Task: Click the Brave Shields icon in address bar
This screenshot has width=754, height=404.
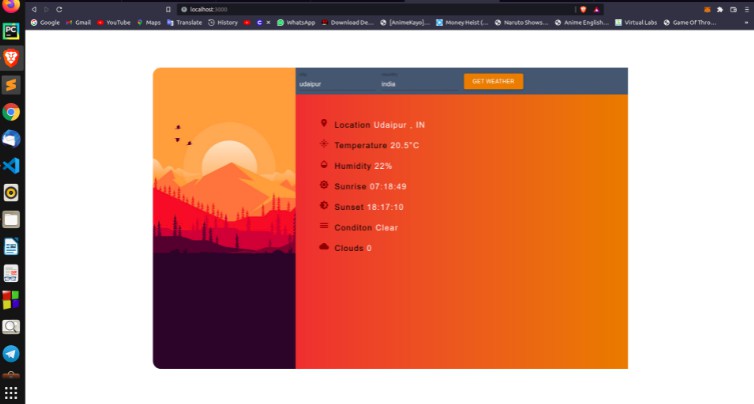Action: coord(583,8)
